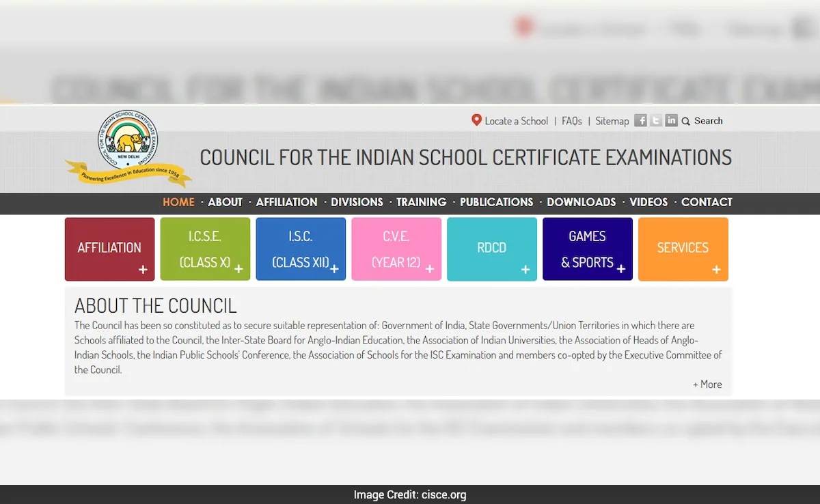The height and width of the screenshot is (504, 820).
Task: Open the LinkedIn social icon
Action: [x=672, y=120]
